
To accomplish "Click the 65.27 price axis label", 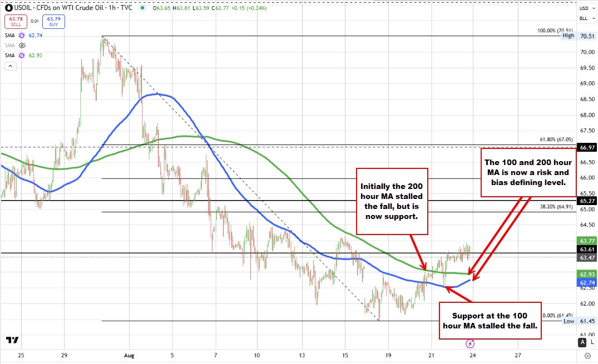I will coord(587,201).
